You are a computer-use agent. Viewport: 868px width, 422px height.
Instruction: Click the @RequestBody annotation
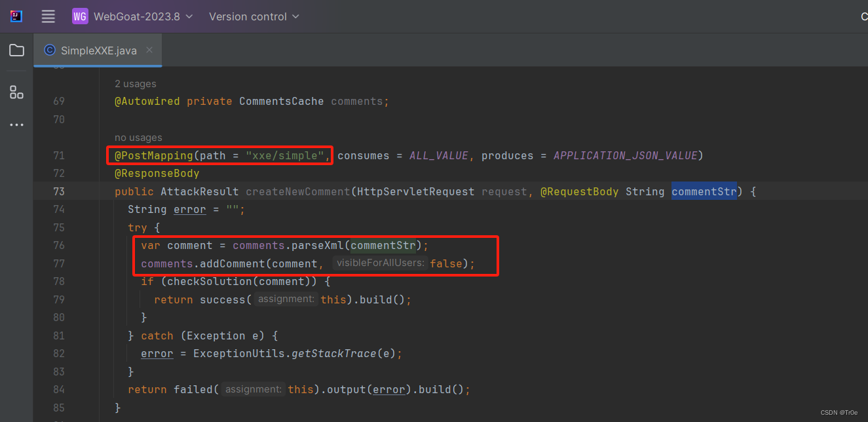[580, 192]
